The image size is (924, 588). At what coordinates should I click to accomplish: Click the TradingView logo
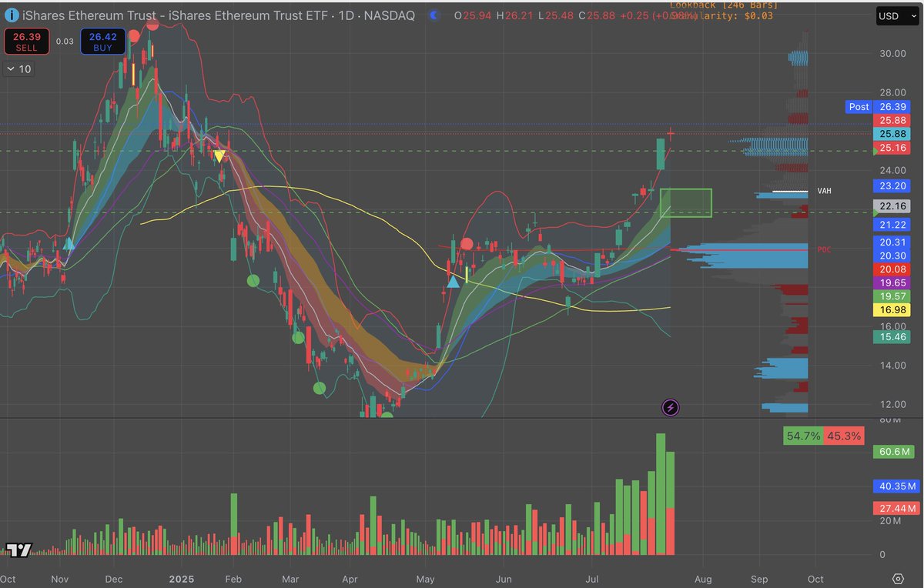point(19,550)
